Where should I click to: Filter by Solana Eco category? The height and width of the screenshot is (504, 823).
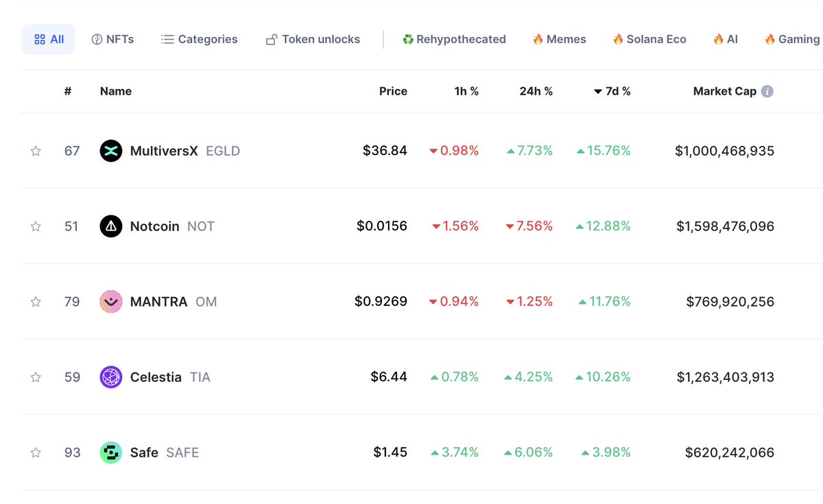pyautogui.click(x=649, y=39)
